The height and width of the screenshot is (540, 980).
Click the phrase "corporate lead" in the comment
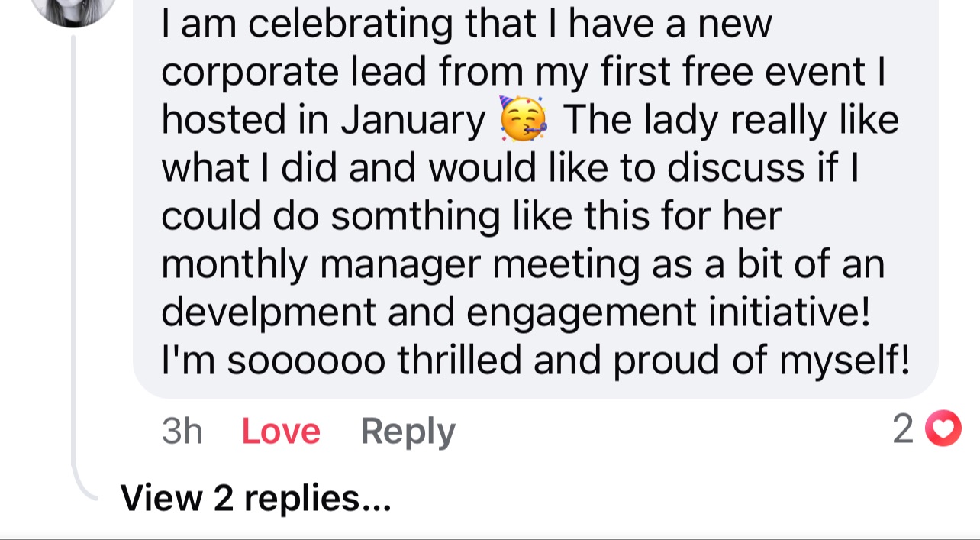point(289,72)
